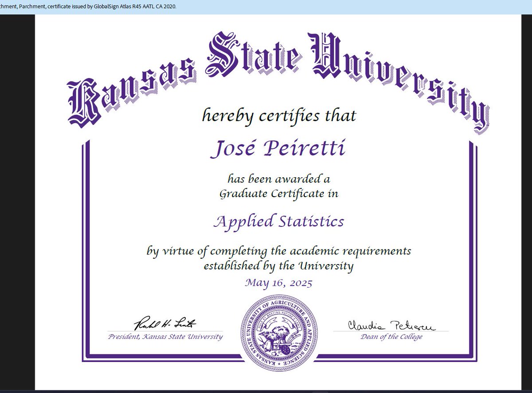The image size is (532, 393).
Task: Click the 'Graduate Certificate in' line
Action: 279,194
